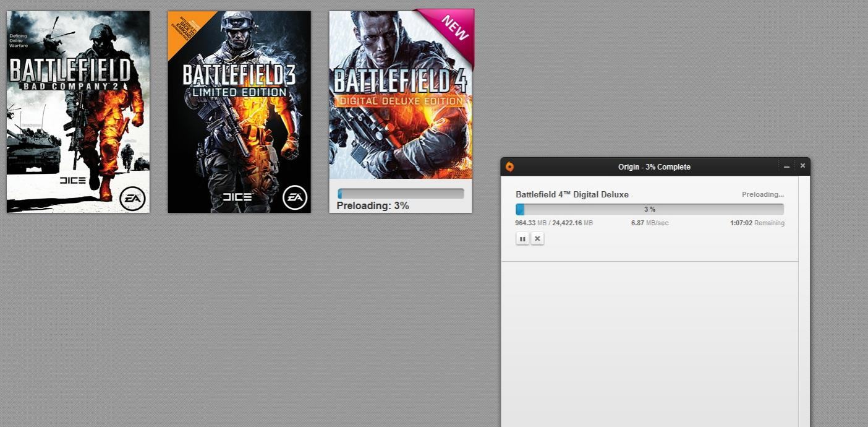The width and height of the screenshot is (868, 427).
Task: Select the Battlefield 3 Limited Edition cover
Action: [x=239, y=112]
